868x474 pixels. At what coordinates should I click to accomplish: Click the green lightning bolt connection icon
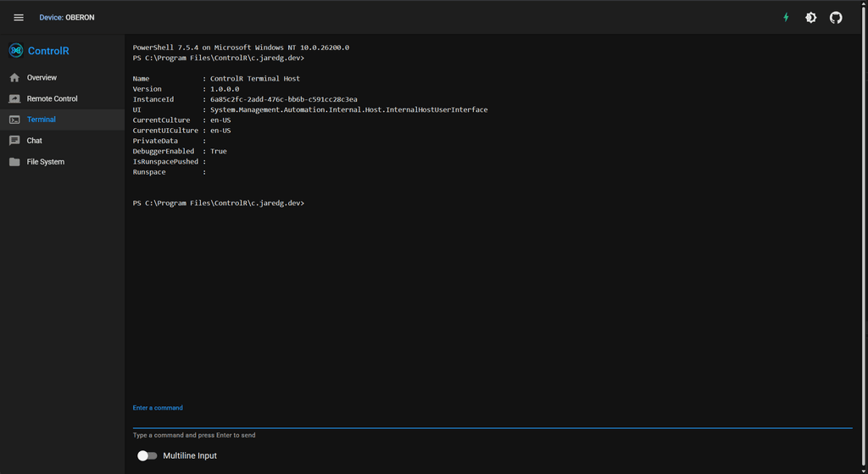(786, 18)
